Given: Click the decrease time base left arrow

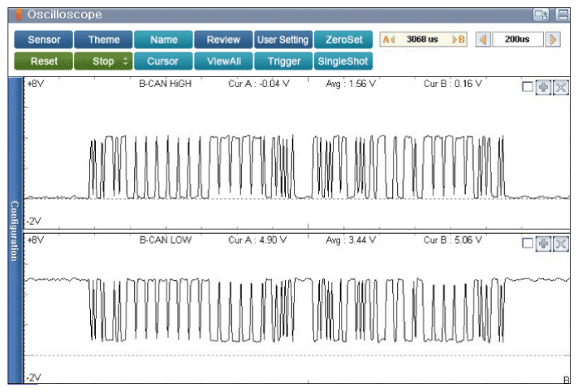Looking at the screenshot, I should pyautogui.click(x=483, y=40).
